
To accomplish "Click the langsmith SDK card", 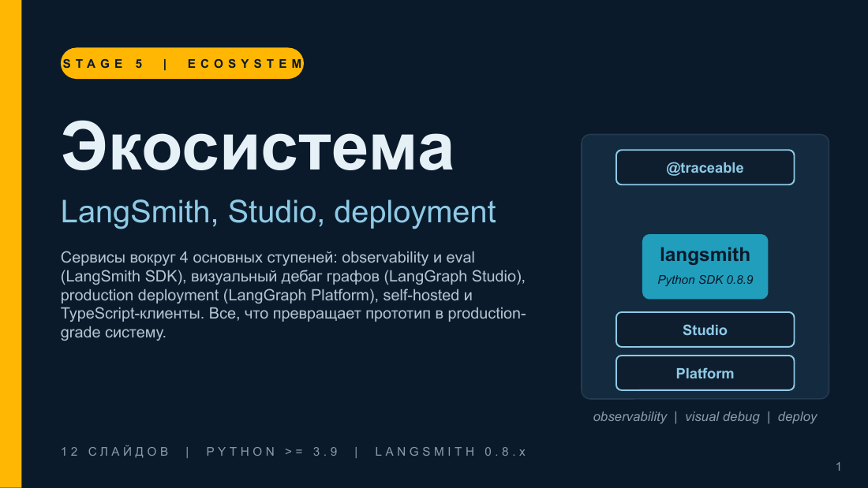I will coord(705,266).
